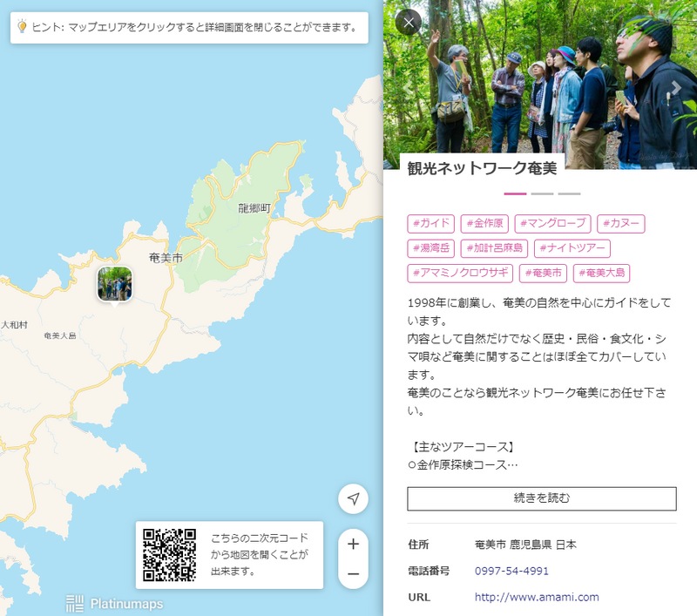The height and width of the screenshot is (616, 697).
Task: Filter by the #ガイド tag
Action: click(x=430, y=223)
